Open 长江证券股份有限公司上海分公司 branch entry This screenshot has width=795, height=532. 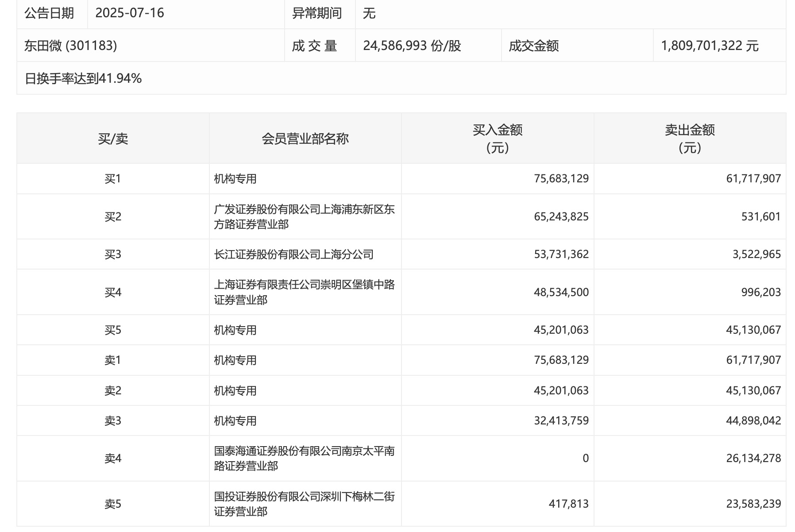[293, 254]
